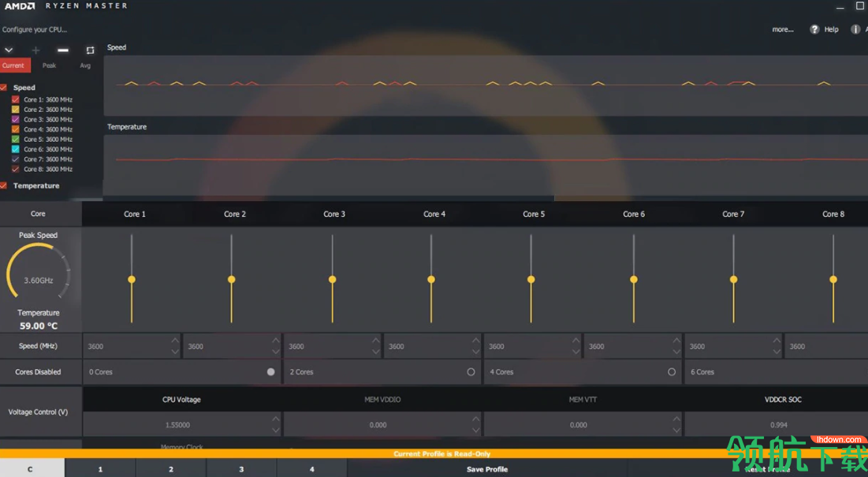The height and width of the screenshot is (477, 868).
Task: Select the 0 Cores disabled radio button
Action: pyautogui.click(x=270, y=372)
